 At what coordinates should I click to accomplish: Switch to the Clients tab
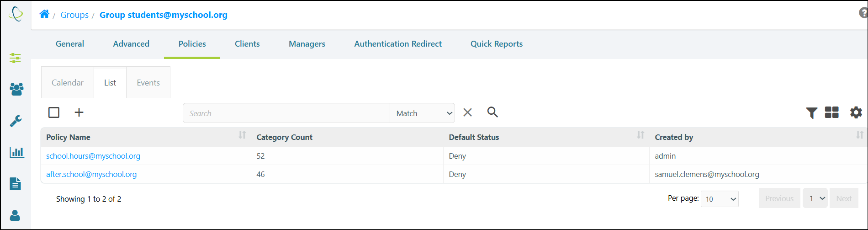click(x=247, y=44)
